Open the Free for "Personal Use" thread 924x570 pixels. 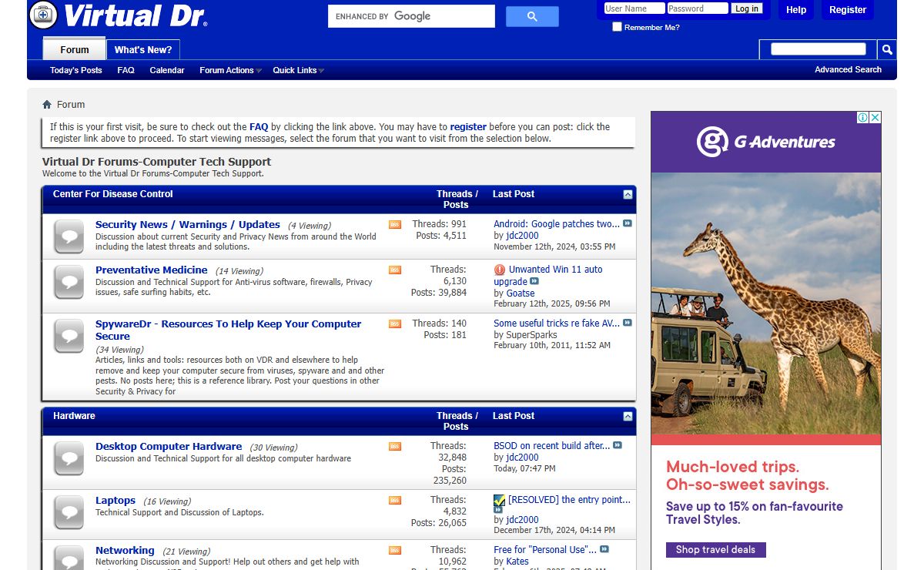coord(545,550)
